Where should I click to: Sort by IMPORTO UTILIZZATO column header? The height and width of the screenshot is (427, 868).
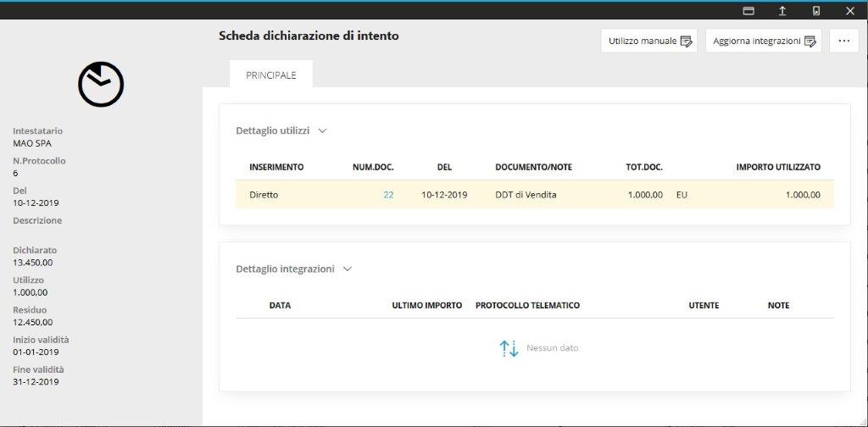(778, 167)
